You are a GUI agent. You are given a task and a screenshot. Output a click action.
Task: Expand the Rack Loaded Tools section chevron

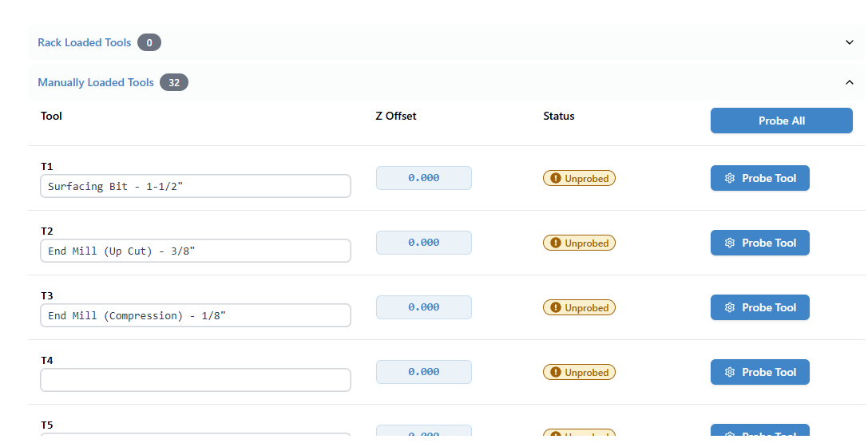point(850,42)
